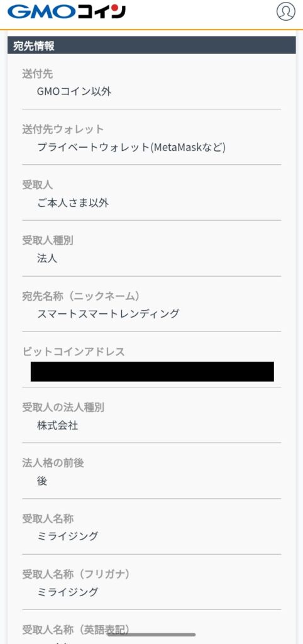Select the 宛先情報 section header
The width and height of the screenshot is (303, 644).
(151, 45)
